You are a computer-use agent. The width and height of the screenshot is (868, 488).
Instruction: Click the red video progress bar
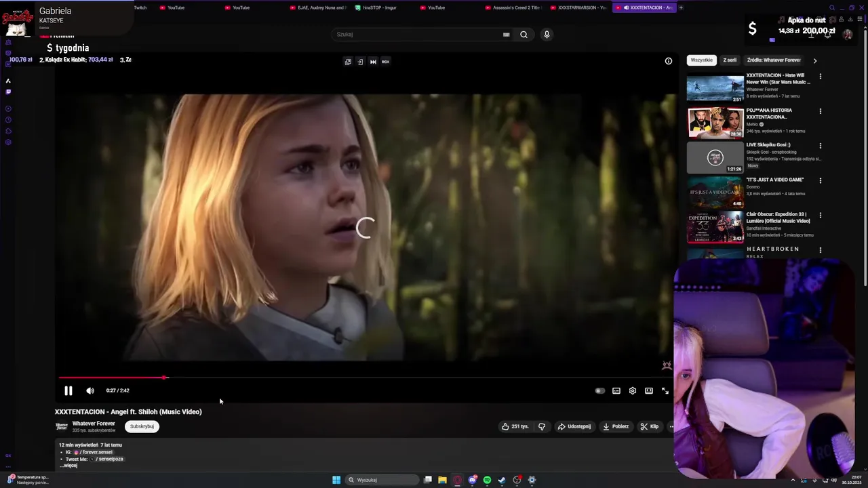click(112, 378)
